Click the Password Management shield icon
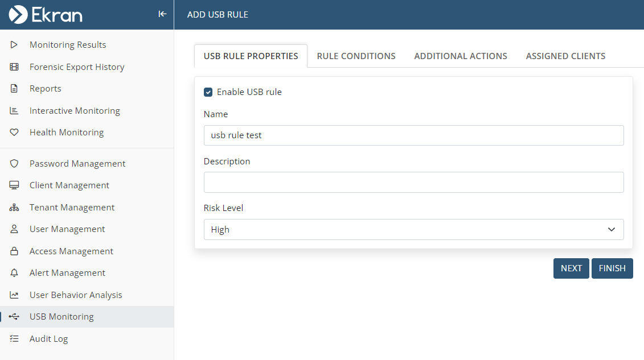The image size is (644, 360). click(14, 164)
